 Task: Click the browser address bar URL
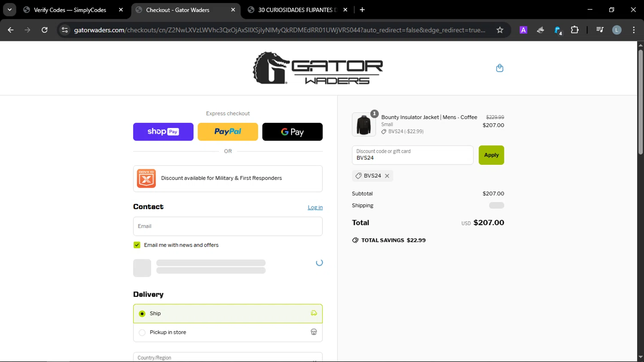(x=279, y=30)
